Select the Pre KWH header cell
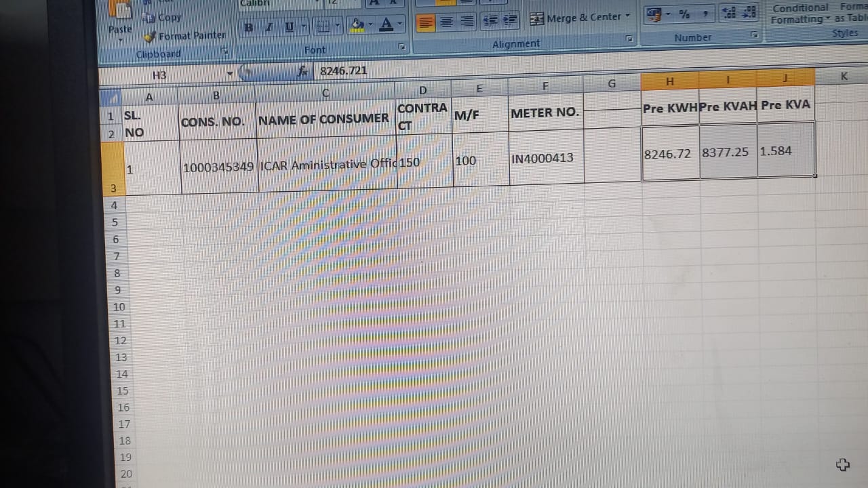 tap(670, 108)
